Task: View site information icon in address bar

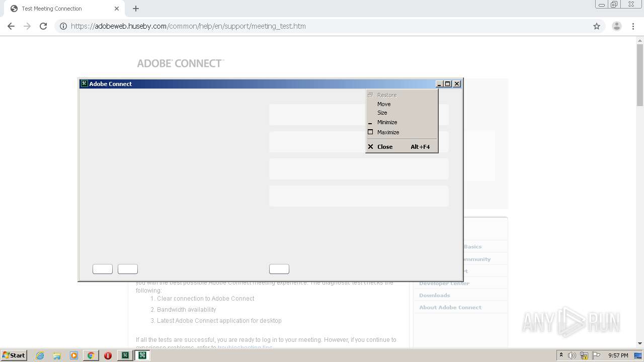Action: pos(63,26)
